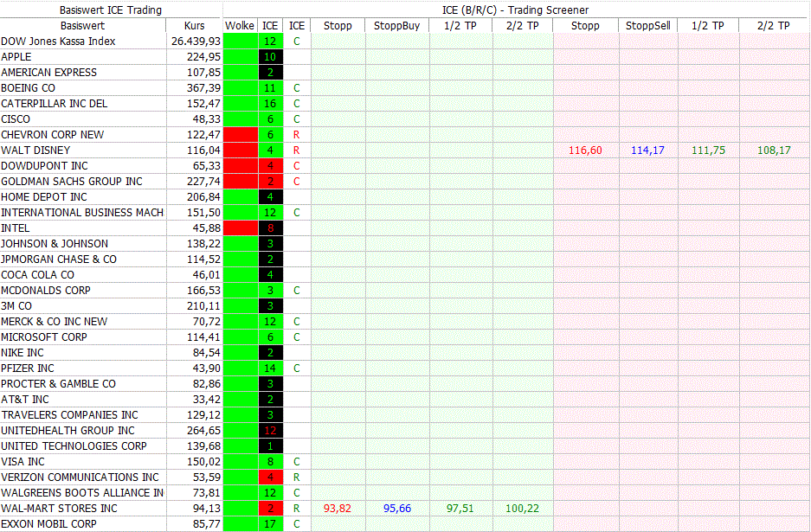The height and width of the screenshot is (532, 811).
Task: Click Walt Disney 2/2 TP 108,17
Action: [774, 150]
